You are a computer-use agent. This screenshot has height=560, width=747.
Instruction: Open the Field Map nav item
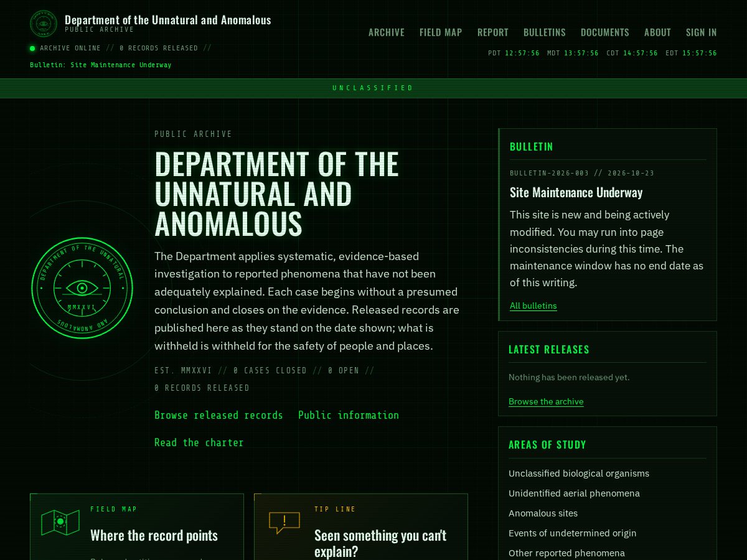point(441,32)
